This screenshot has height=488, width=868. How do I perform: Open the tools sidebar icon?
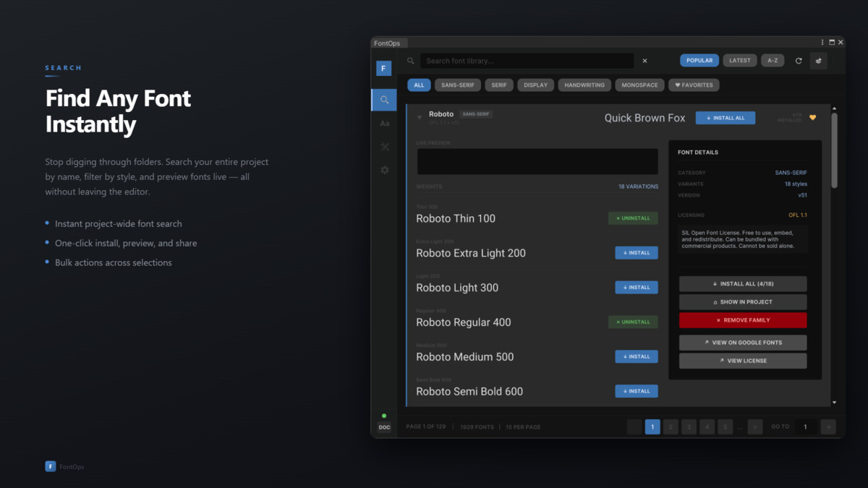point(384,147)
